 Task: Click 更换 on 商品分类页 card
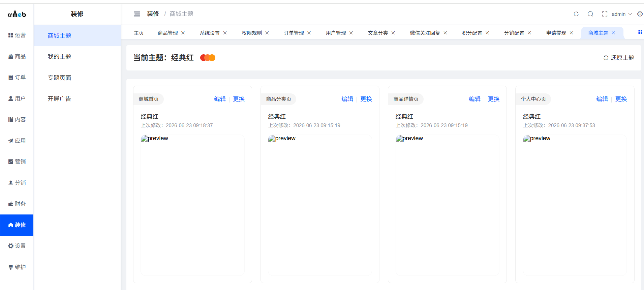pos(366,99)
